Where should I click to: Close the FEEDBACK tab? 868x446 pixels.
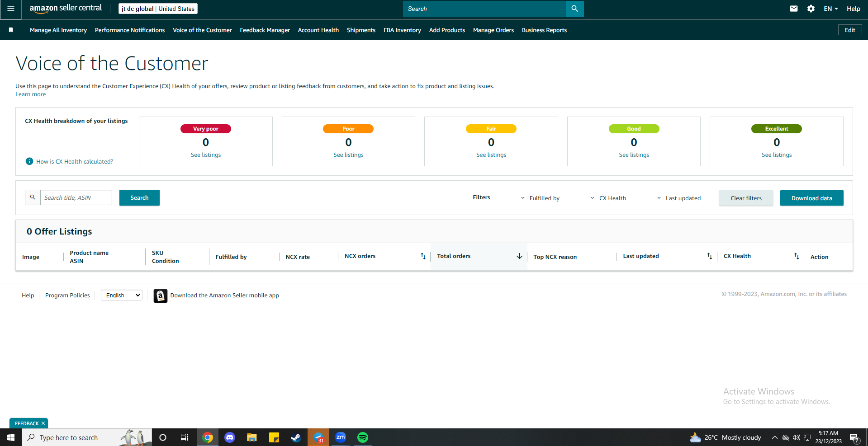coord(43,423)
